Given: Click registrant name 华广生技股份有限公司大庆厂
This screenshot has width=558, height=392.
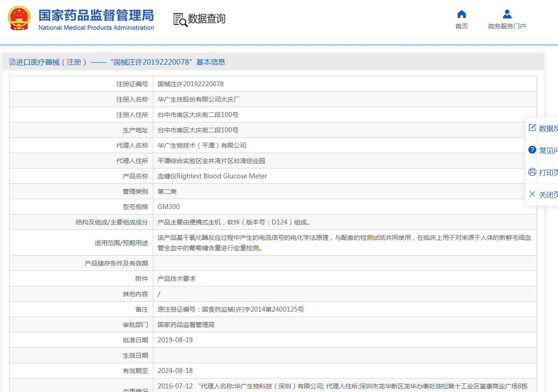Looking at the screenshot, I should [x=199, y=99].
